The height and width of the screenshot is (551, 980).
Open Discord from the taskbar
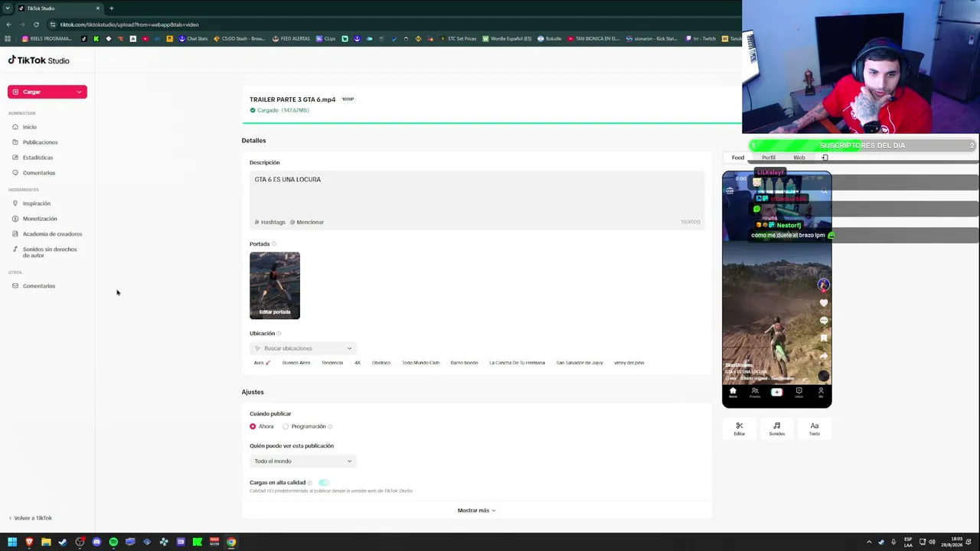[96, 542]
